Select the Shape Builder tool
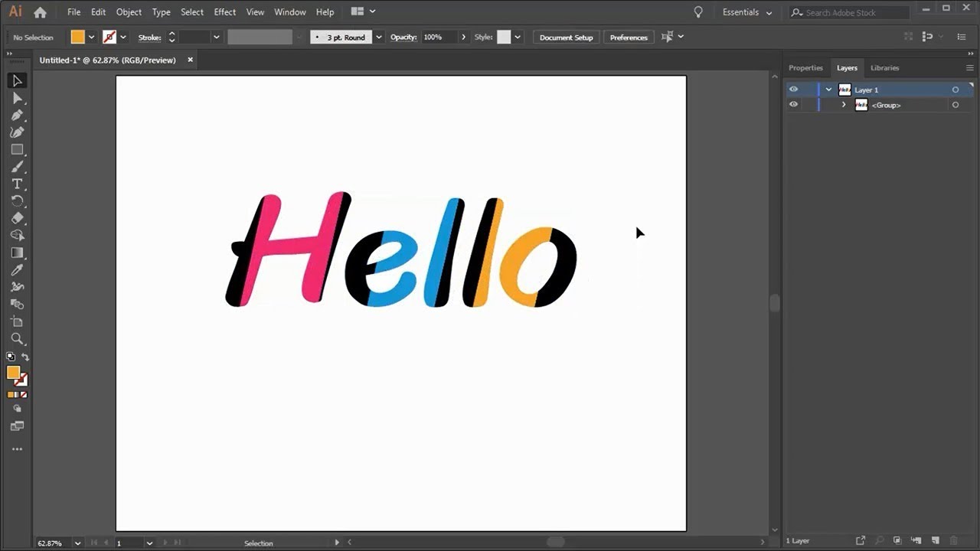980x551 pixels. (x=17, y=236)
